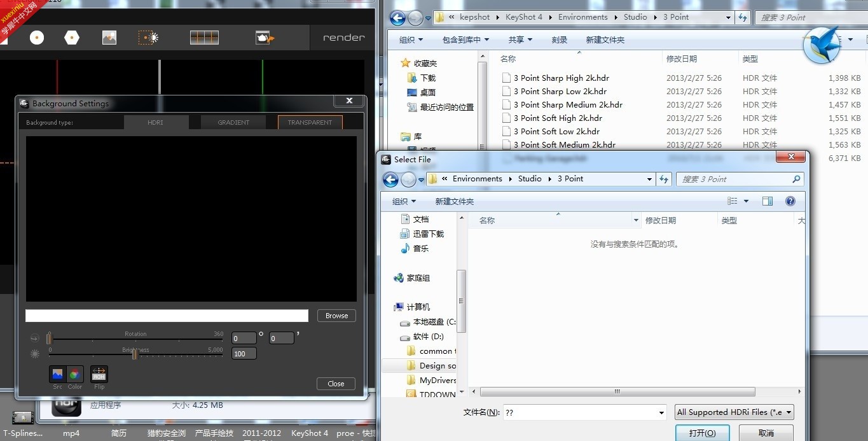Toggle the Src image mode button
Viewport: 868px width, 441px height.
(58, 374)
